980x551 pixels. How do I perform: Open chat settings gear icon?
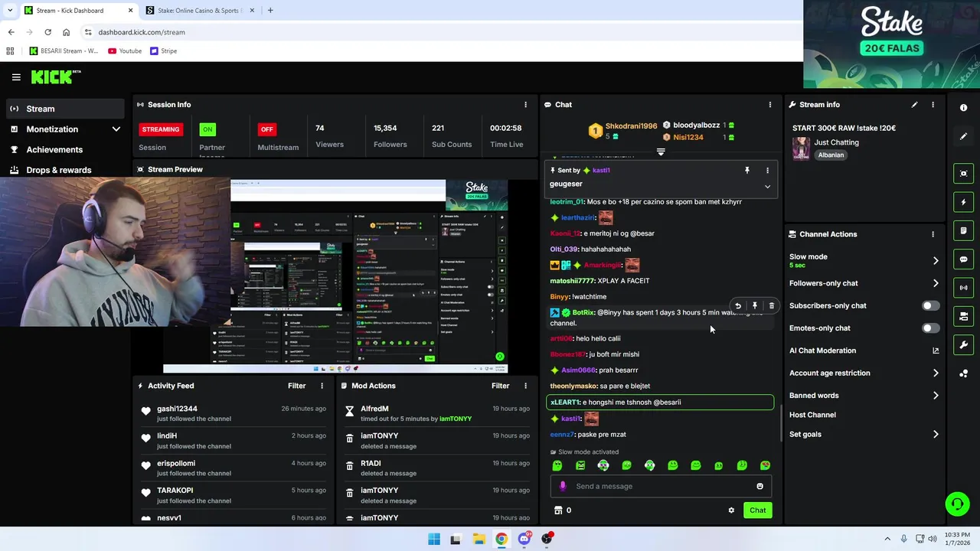(731, 510)
